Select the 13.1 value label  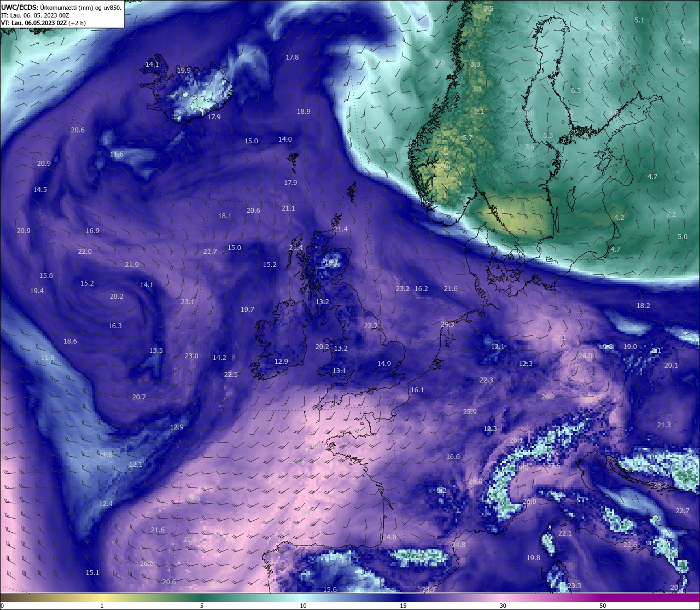pyautogui.click(x=339, y=371)
